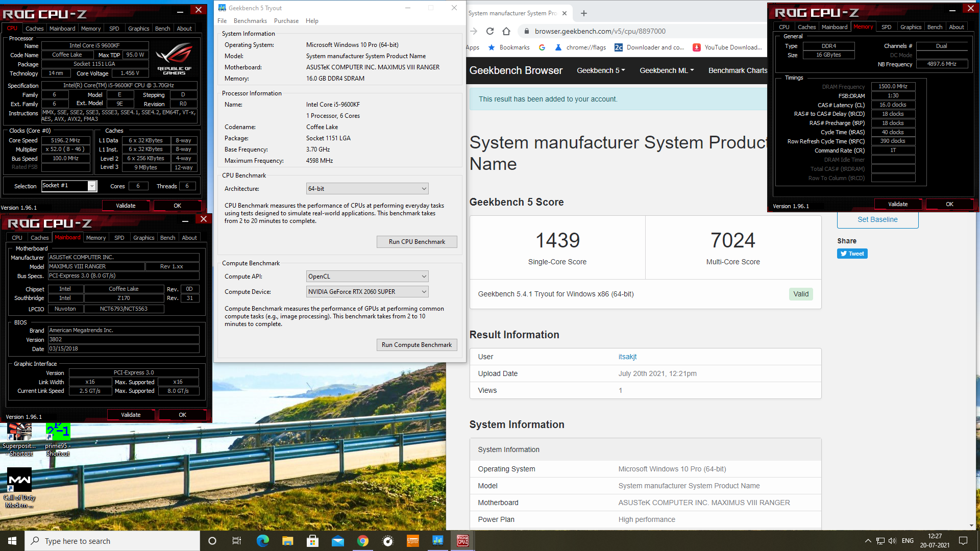The width and height of the screenshot is (980, 551).
Task: Open Mainboard tab in Memory CPU-Z window
Action: (835, 27)
